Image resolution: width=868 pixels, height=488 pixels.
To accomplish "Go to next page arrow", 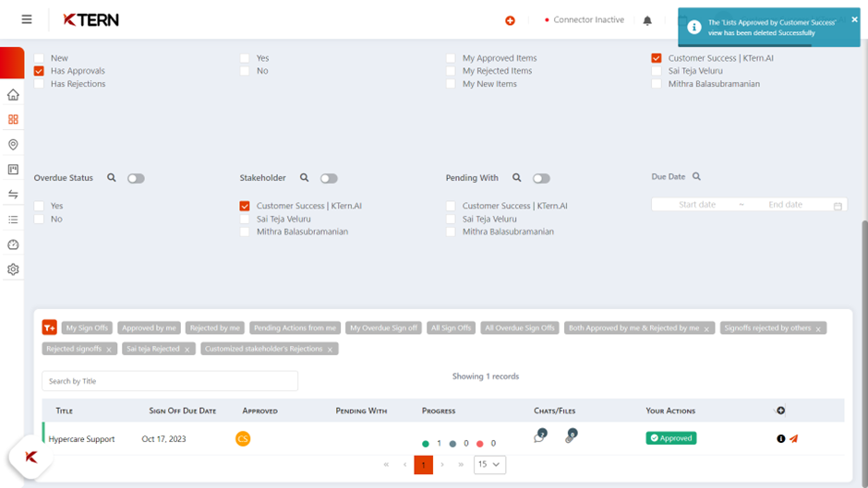I will pyautogui.click(x=442, y=465).
